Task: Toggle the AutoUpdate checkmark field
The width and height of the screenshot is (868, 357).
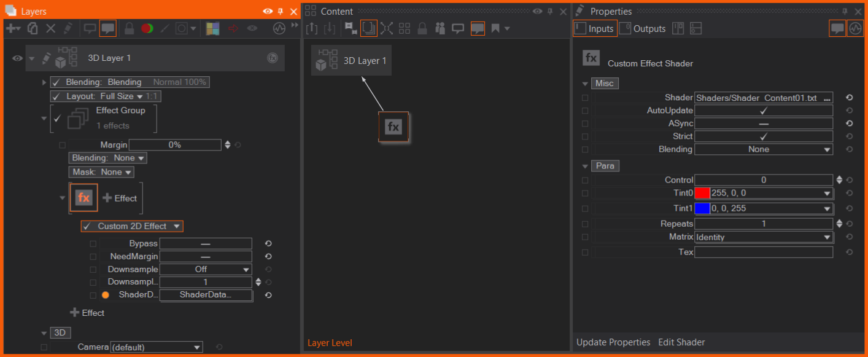Action: click(763, 111)
